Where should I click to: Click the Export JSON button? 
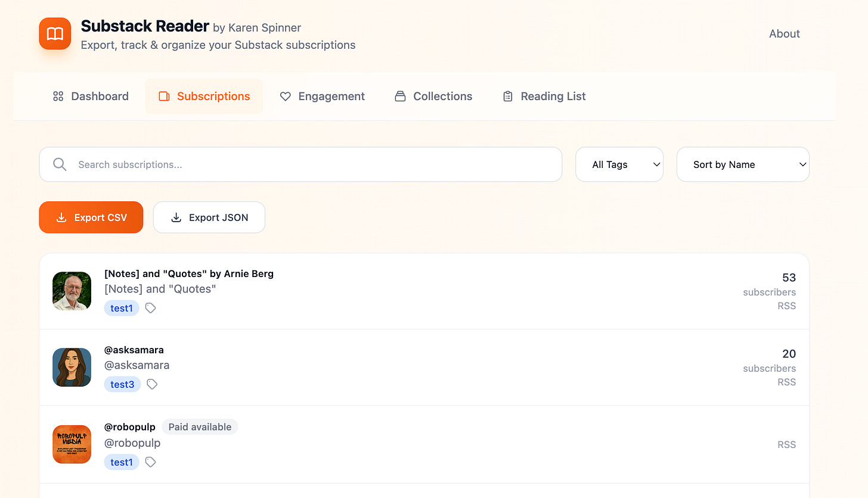click(209, 217)
